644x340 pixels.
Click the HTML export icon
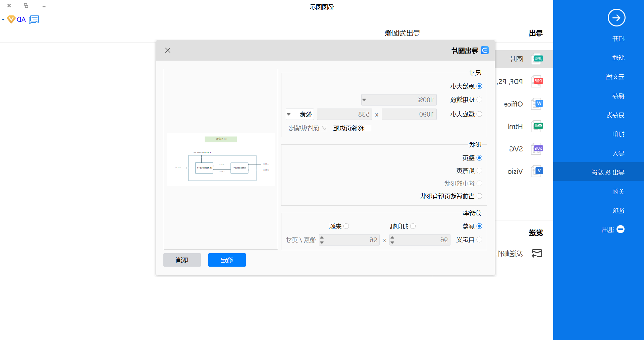[x=537, y=126]
